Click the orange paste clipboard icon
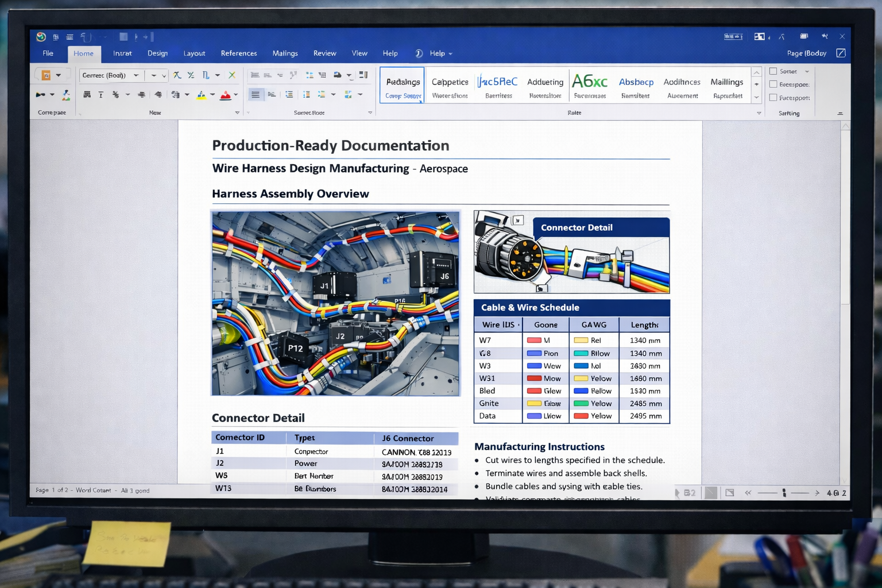The image size is (882, 588). [x=47, y=75]
